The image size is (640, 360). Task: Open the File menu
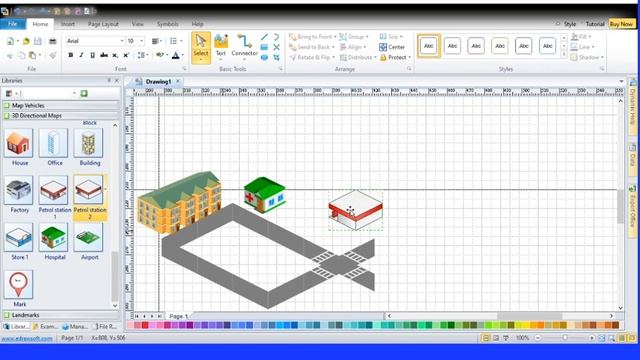pyautogui.click(x=13, y=24)
